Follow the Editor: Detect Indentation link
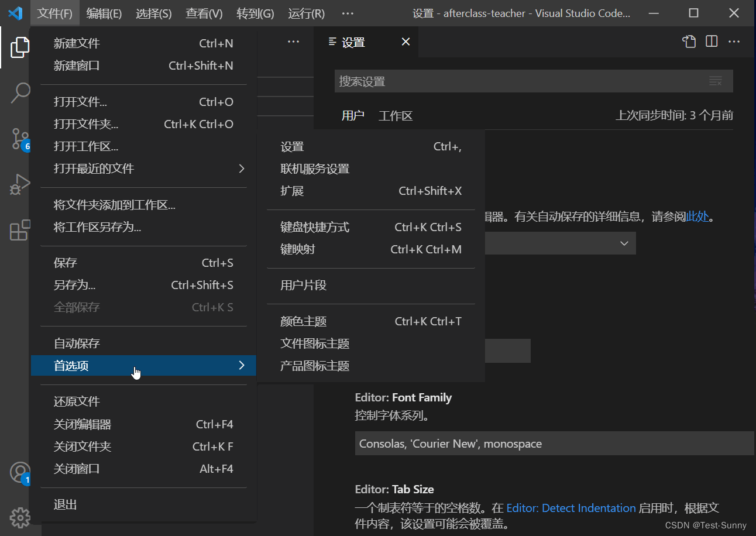 coord(571,508)
